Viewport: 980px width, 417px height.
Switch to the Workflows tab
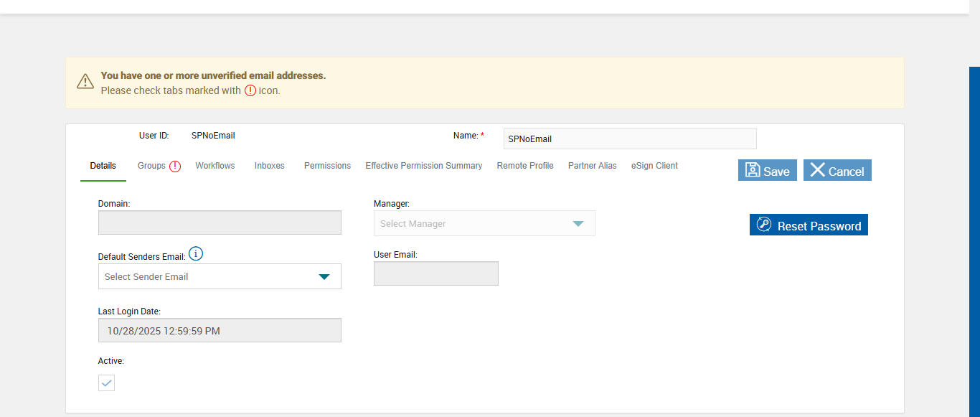[215, 166]
